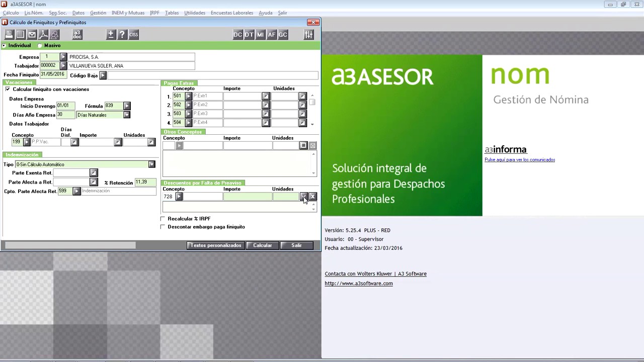
Task: Open the Fórmula 839 selector arrow
Action: 127,106
